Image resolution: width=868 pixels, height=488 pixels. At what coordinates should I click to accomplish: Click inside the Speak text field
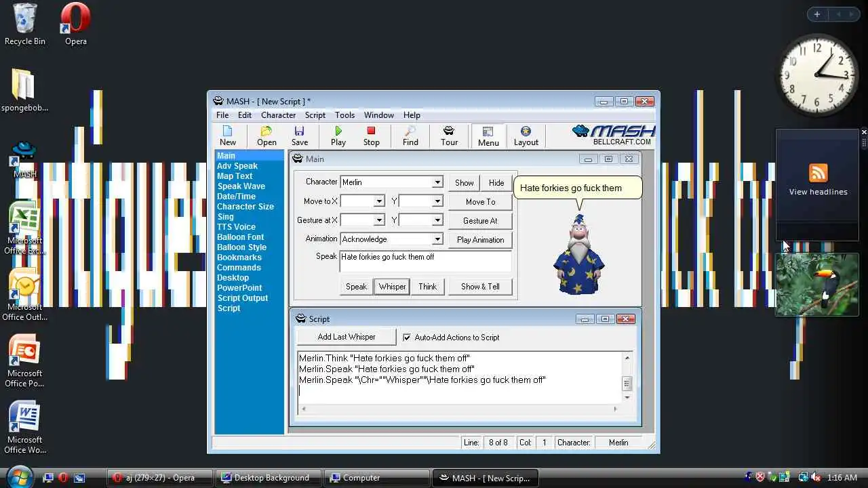click(x=425, y=262)
